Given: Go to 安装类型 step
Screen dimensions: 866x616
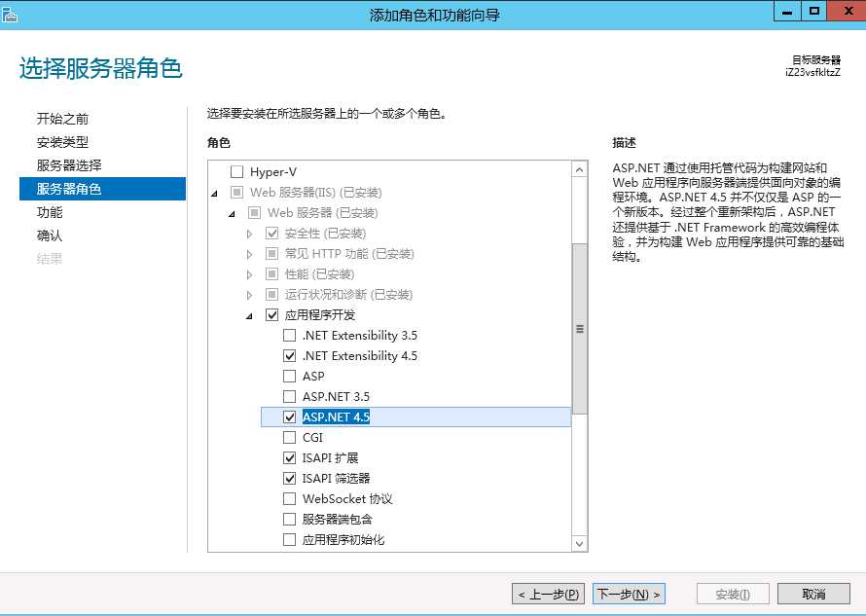Looking at the screenshot, I should pyautogui.click(x=62, y=142).
